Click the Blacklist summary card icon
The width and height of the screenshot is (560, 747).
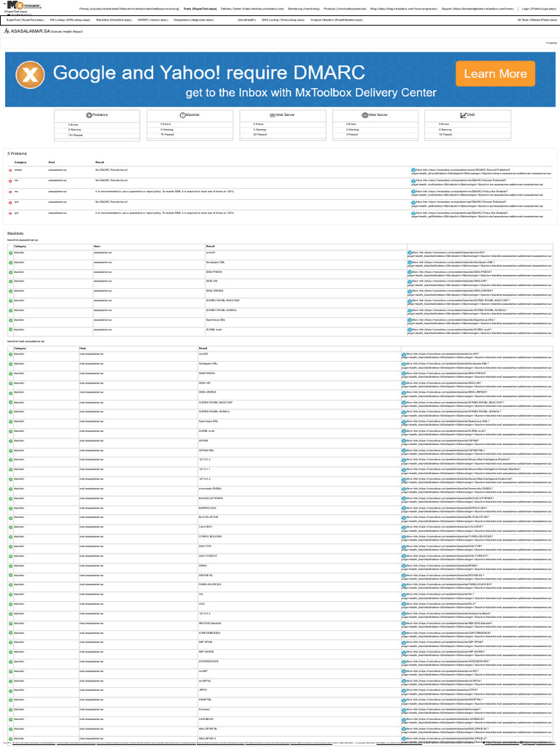(x=182, y=115)
